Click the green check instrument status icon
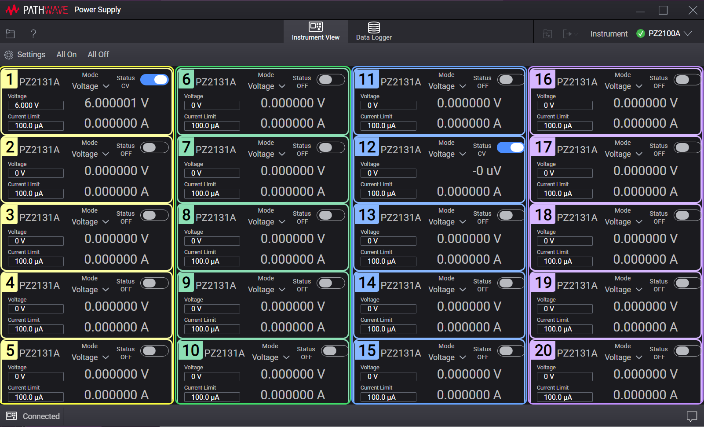 coord(640,33)
